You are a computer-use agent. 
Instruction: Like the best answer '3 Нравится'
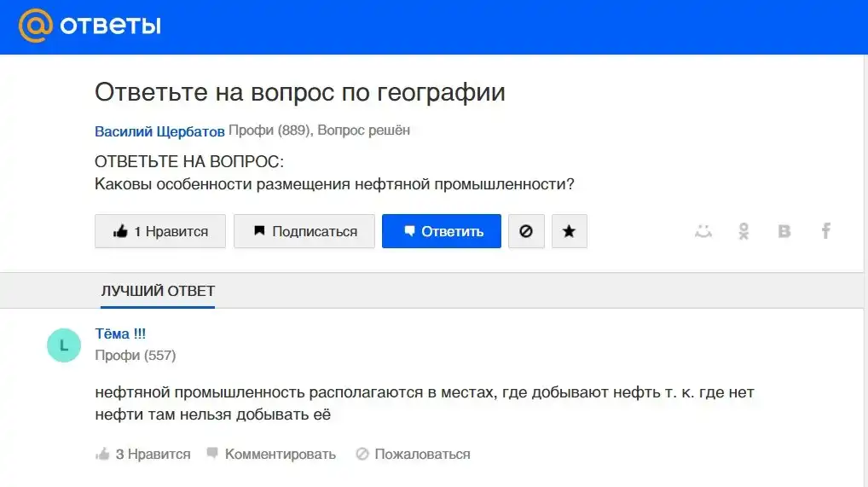pos(143,454)
